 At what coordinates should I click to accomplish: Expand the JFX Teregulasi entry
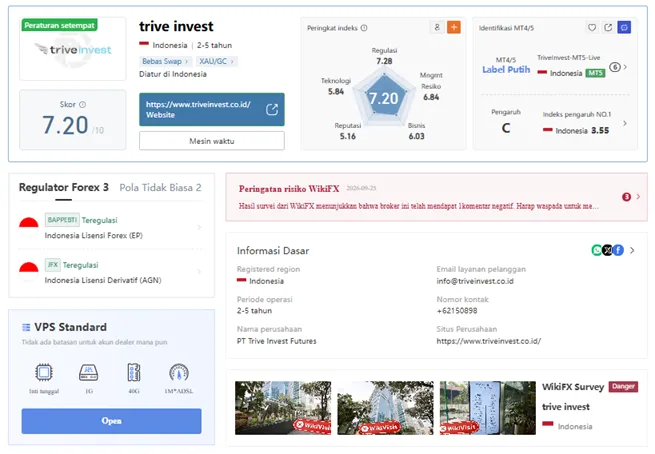tap(199, 272)
